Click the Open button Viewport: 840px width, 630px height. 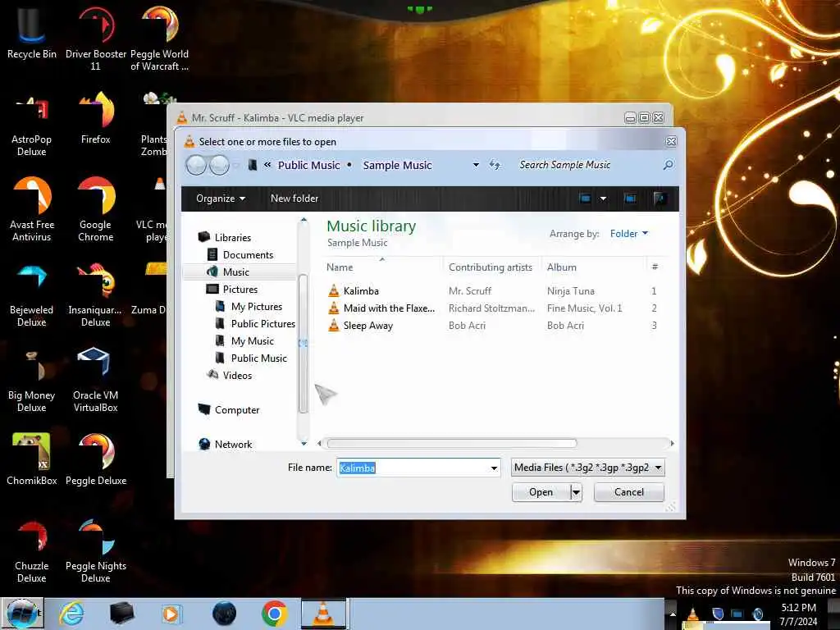[x=541, y=492]
